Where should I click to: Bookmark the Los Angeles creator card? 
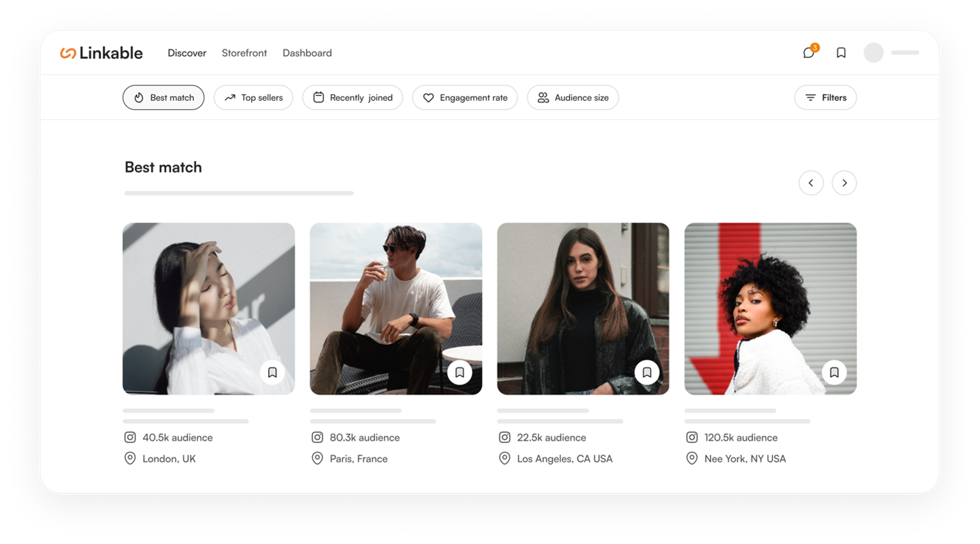(x=647, y=372)
